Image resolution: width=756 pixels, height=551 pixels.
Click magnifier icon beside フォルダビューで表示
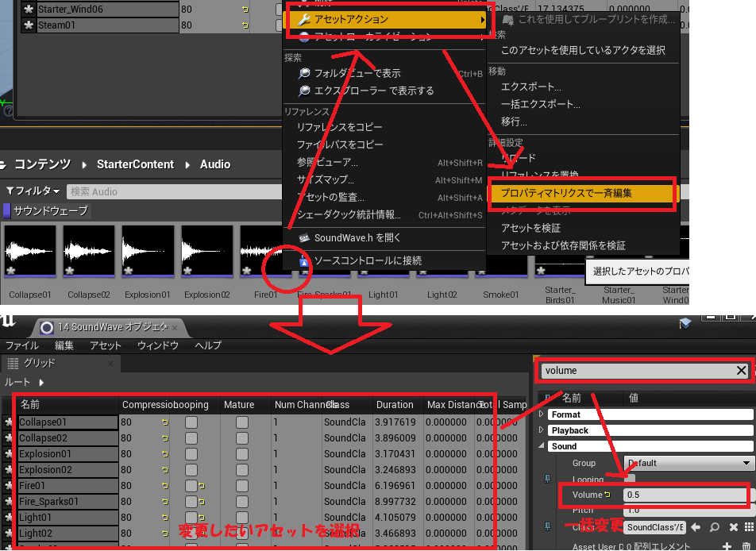[303, 73]
